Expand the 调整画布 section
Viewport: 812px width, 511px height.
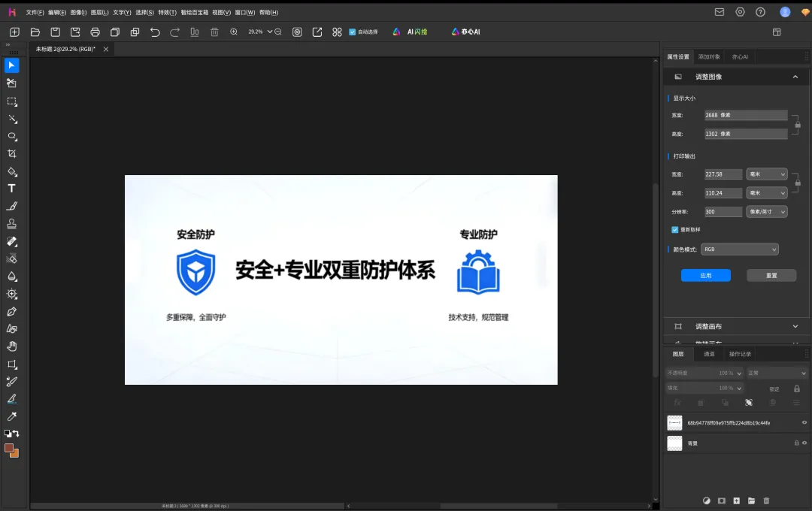[x=795, y=327]
